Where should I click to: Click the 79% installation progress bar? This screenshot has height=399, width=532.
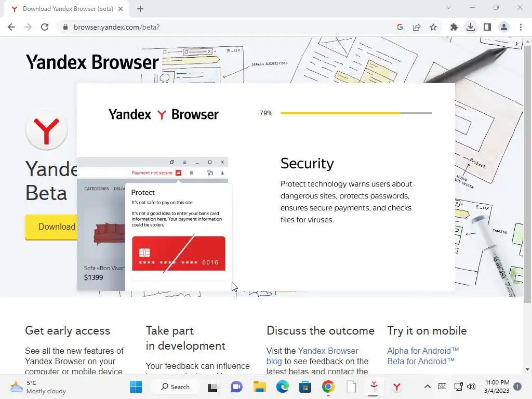click(x=356, y=113)
